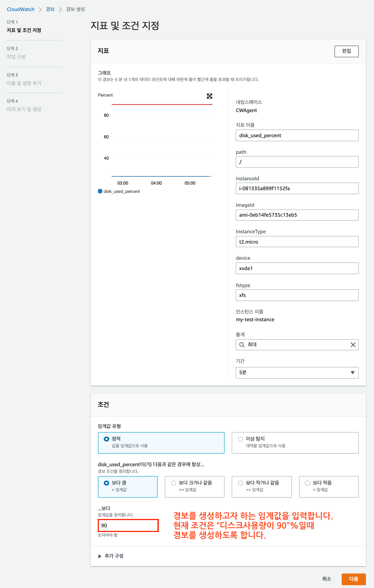Click the blue disk_used_percent legend swatch
This screenshot has width=374, height=588.
pyautogui.click(x=100, y=191)
